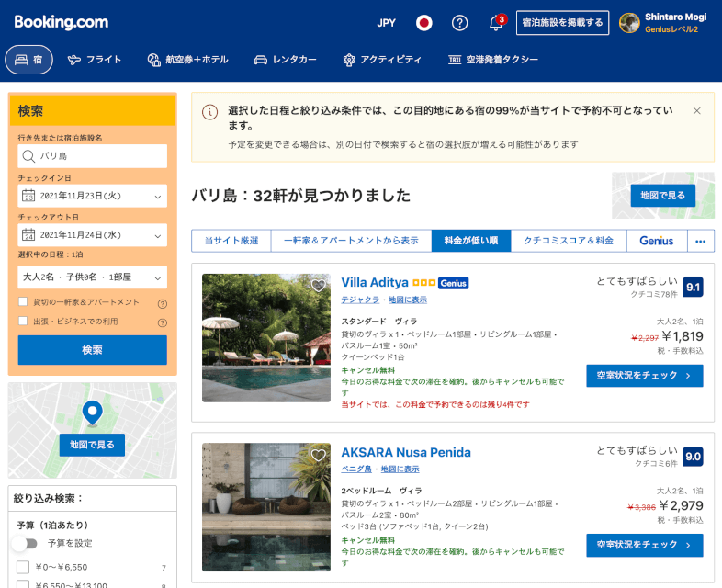The height and width of the screenshot is (588, 722).
Task: Sort by 料金が低い順
Action: pos(471,241)
